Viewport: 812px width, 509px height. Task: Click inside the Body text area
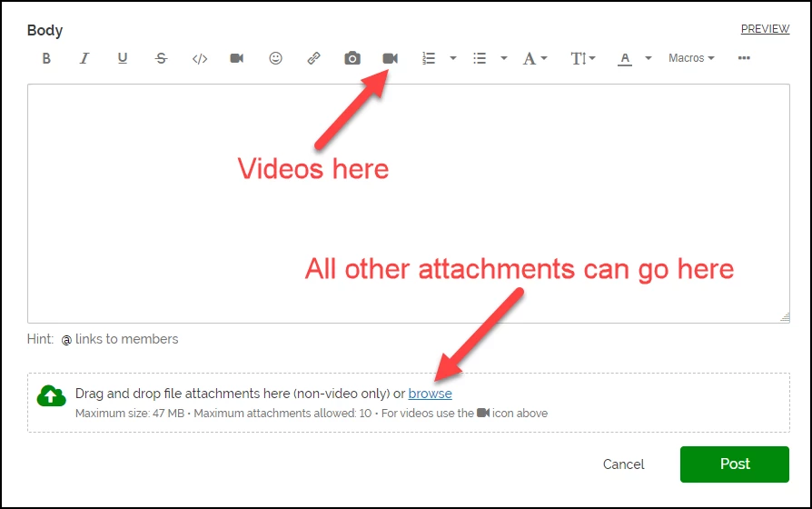point(409,204)
